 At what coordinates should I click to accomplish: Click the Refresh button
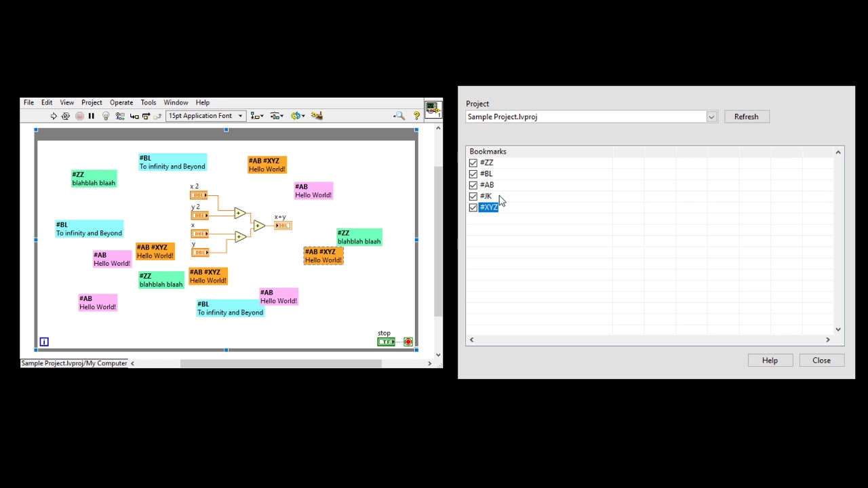(x=746, y=117)
